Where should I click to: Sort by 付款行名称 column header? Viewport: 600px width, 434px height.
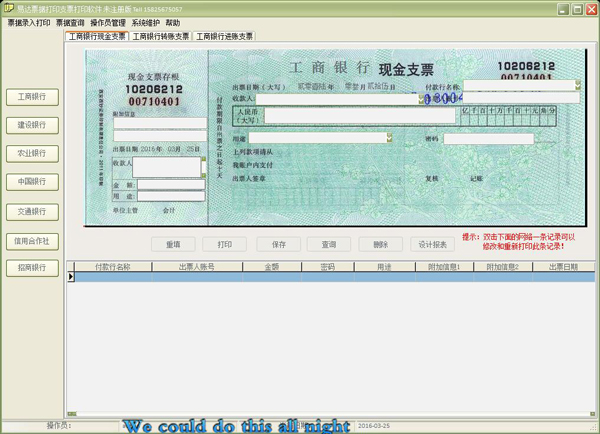tap(113, 267)
